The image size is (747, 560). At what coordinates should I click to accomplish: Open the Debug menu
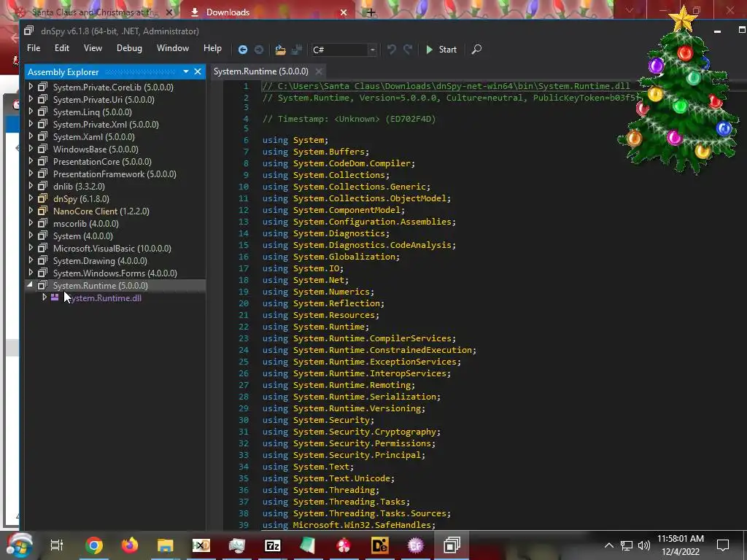click(x=129, y=48)
